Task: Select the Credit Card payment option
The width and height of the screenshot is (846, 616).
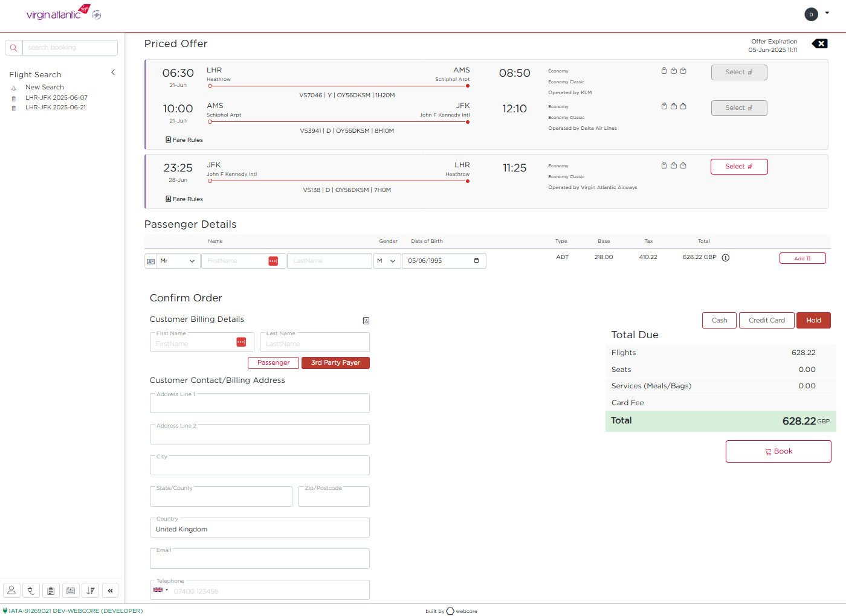Action: click(767, 320)
